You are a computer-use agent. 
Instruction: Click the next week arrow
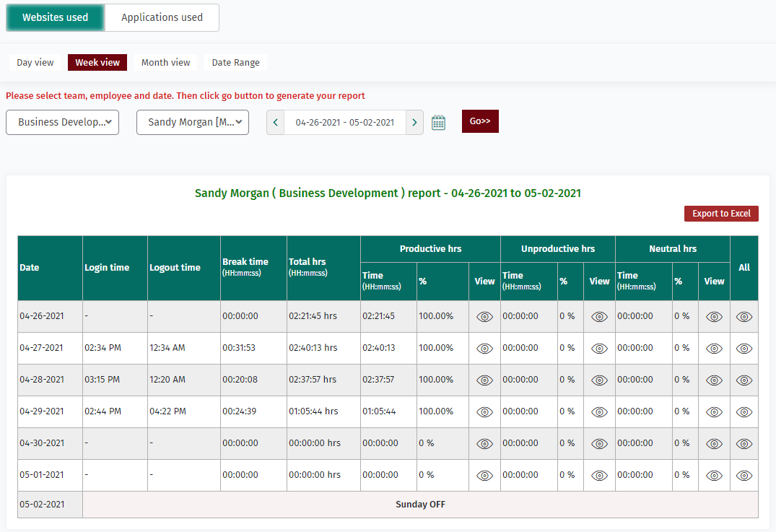pyautogui.click(x=414, y=122)
